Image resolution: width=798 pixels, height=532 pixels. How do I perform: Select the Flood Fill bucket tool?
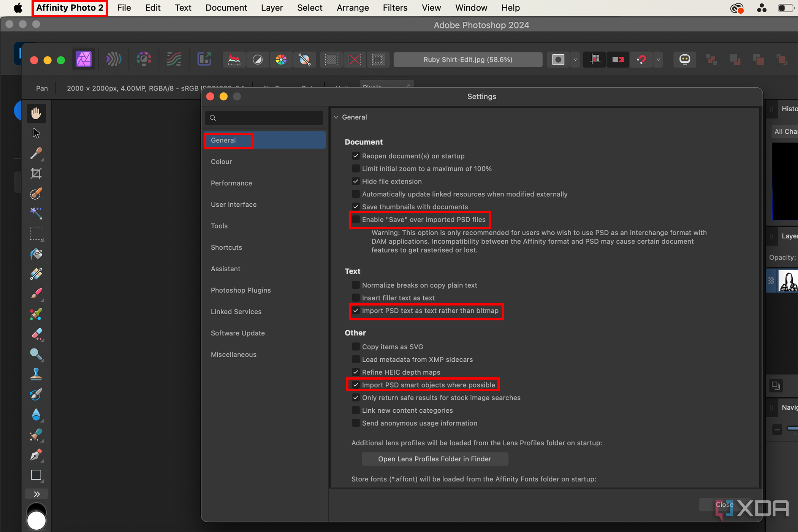[36, 254]
